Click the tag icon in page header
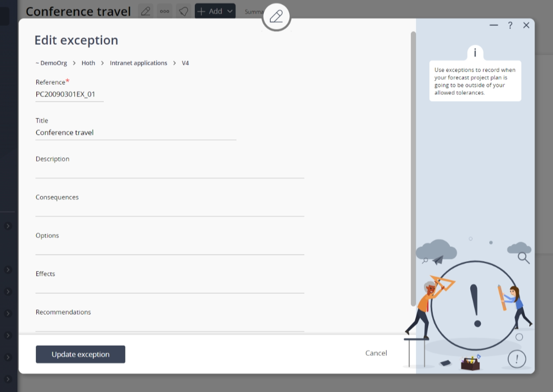Screen dimensions: 553x392 tap(183, 11)
